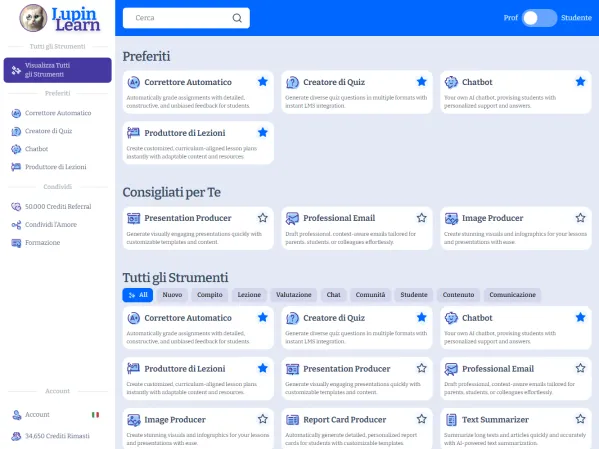Viewport: 599px width, 449px height.
Task: Click the Account sidebar label
Action: point(37,415)
